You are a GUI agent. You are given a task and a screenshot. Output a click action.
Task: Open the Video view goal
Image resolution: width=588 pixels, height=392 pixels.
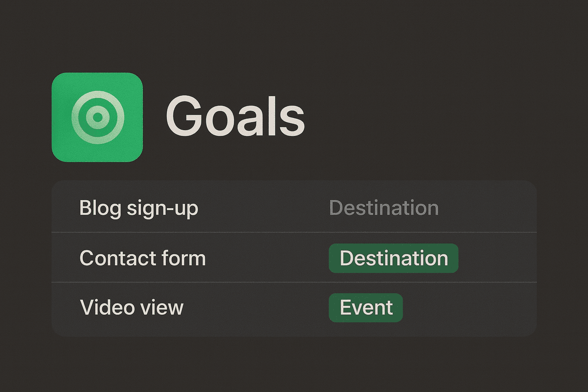[x=294, y=309]
